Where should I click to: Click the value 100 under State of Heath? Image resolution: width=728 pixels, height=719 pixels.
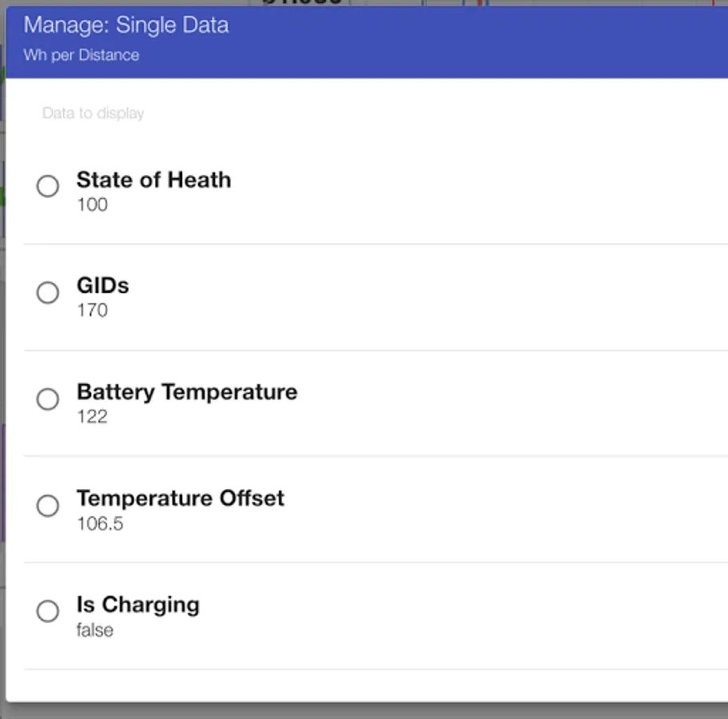point(92,205)
